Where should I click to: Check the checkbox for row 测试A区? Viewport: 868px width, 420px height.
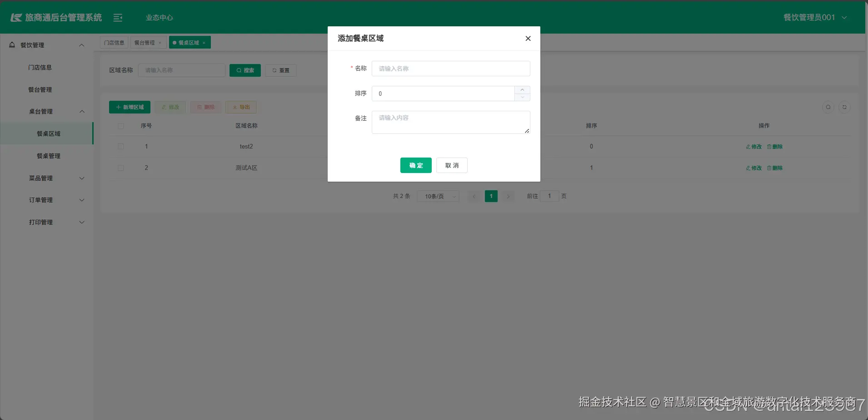click(120, 168)
